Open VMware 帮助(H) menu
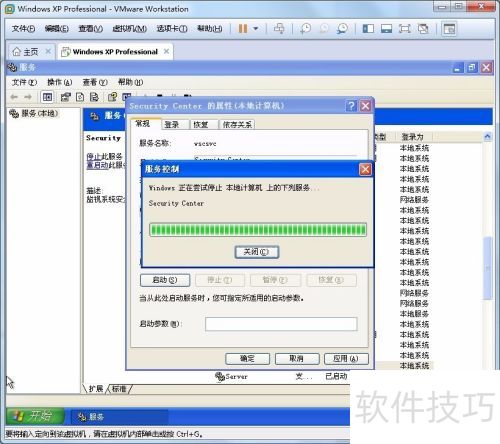Image resolution: width=500 pixels, height=444 pixels. coord(210,29)
